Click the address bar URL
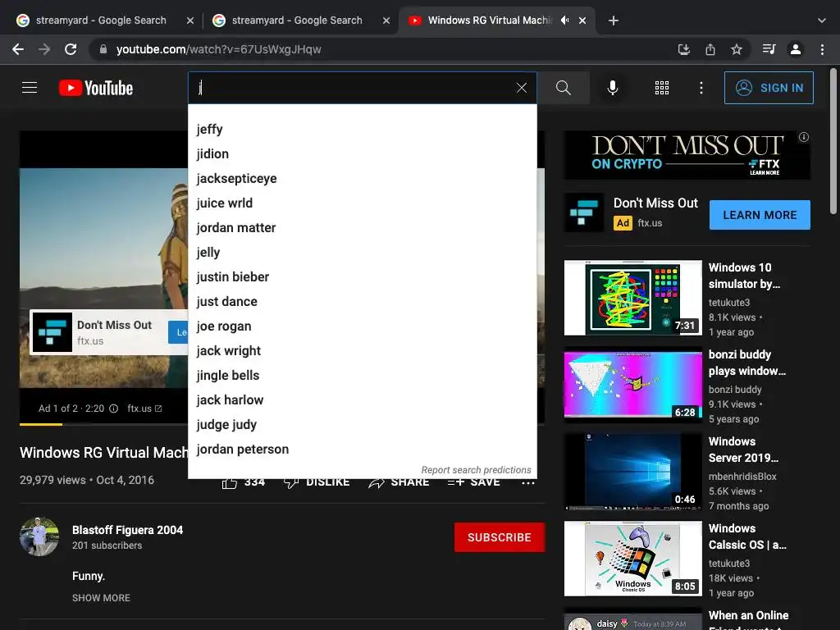 pos(218,49)
